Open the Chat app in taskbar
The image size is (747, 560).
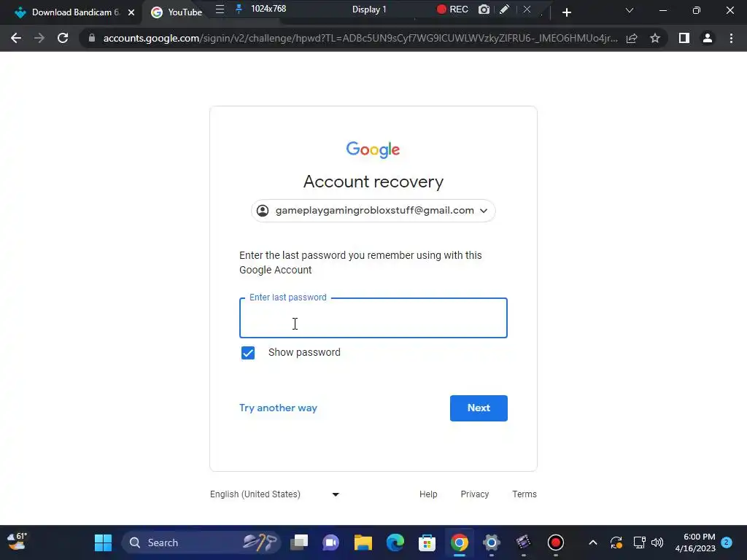click(x=331, y=542)
